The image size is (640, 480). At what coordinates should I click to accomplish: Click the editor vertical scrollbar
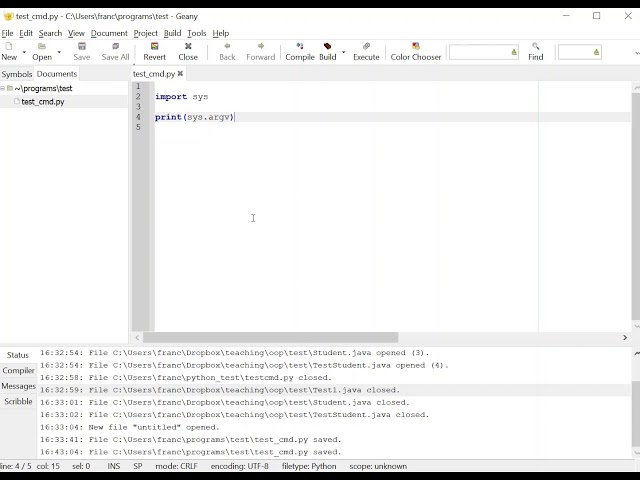click(636, 206)
